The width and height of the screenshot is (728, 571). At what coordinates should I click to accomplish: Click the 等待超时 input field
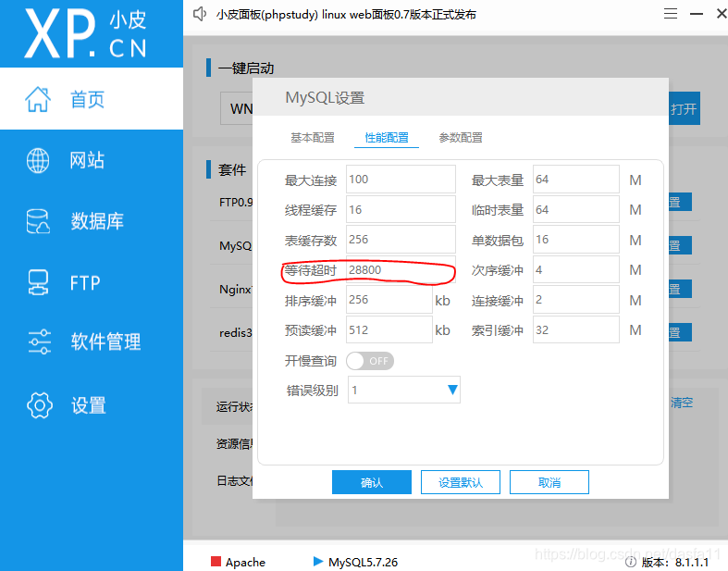[x=401, y=269]
